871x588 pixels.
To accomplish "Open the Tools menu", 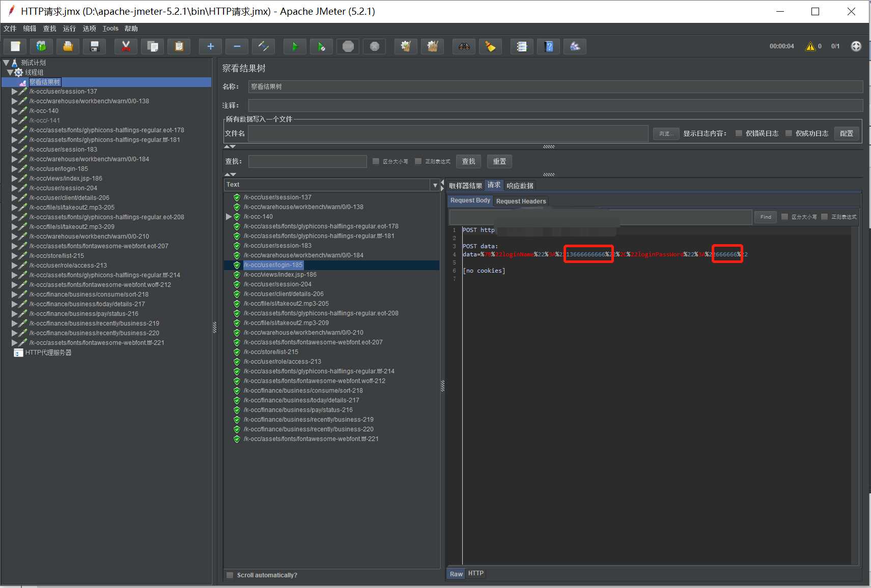I will 110,28.
